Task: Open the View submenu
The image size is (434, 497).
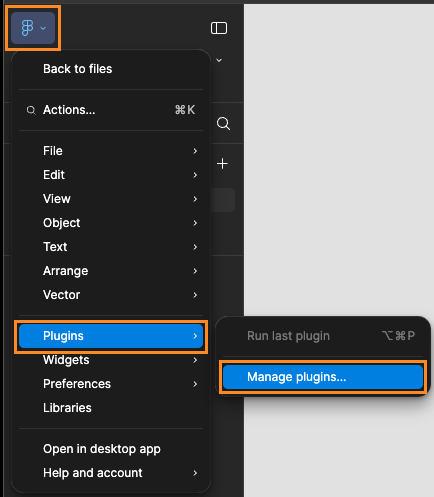Action: (x=111, y=199)
